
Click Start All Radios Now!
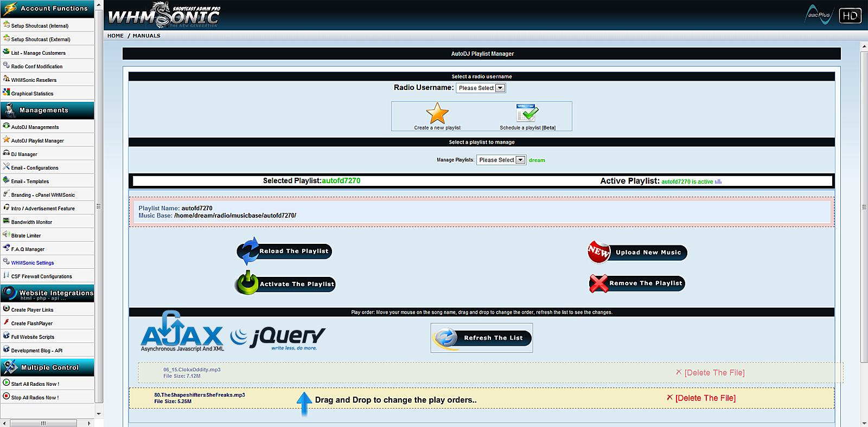coord(35,384)
